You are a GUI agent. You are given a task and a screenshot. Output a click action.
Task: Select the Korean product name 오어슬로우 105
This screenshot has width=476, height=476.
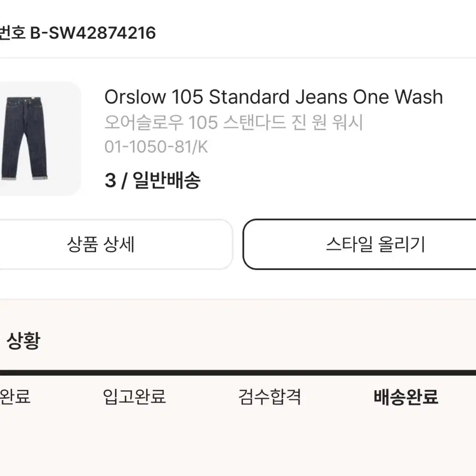[234, 122]
